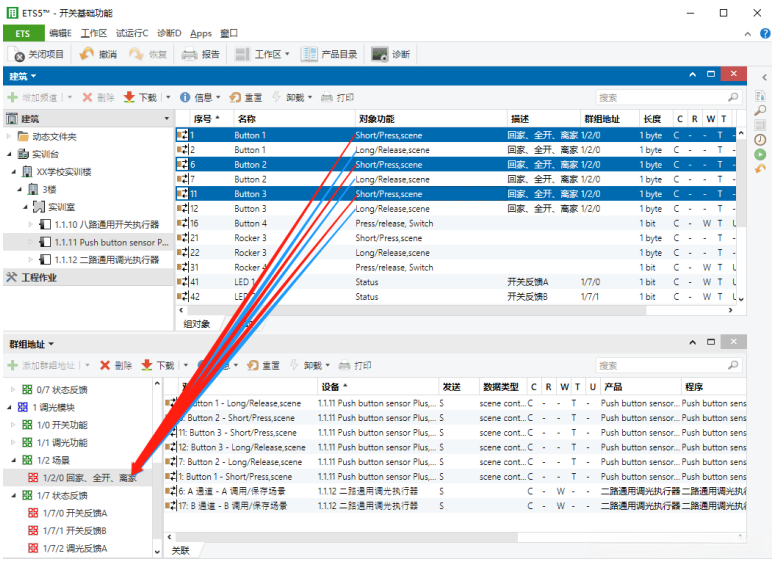Click the orange undo icon in right sidebar
This screenshot has width=784, height=565.
click(760, 169)
